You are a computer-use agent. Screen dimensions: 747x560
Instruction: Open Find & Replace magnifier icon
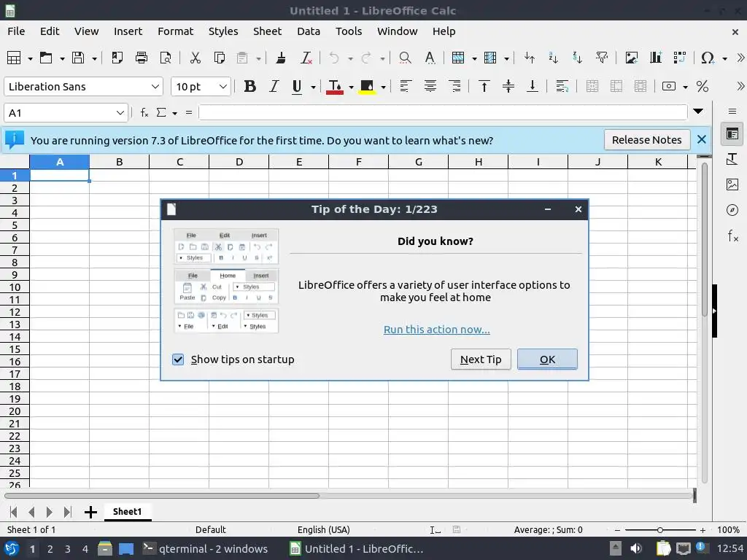click(x=405, y=58)
